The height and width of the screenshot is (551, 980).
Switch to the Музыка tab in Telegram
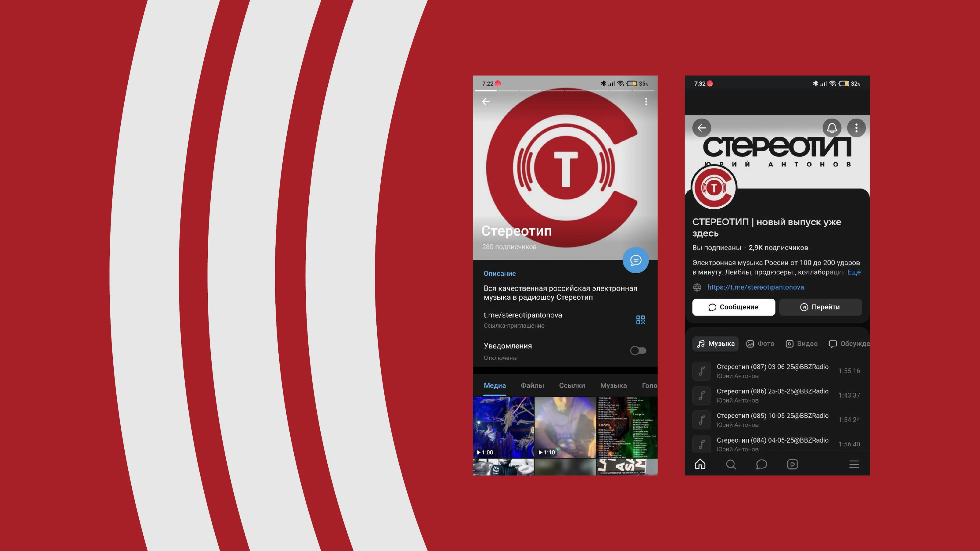[613, 386]
